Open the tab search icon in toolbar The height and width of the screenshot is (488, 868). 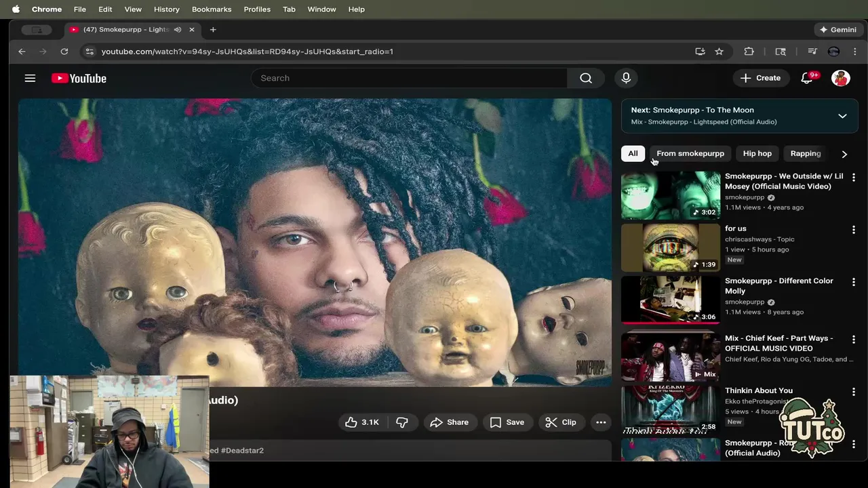pos(781,52)
